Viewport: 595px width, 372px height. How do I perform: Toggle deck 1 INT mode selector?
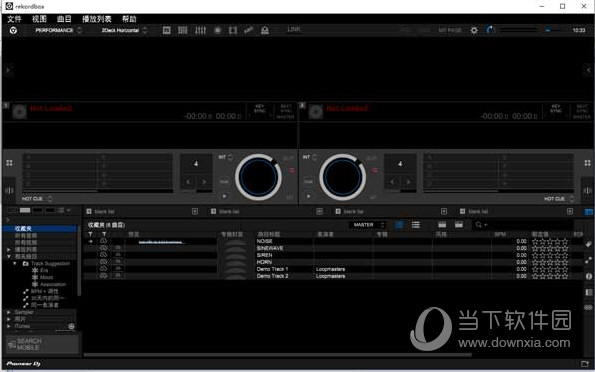tap(225, 157)
